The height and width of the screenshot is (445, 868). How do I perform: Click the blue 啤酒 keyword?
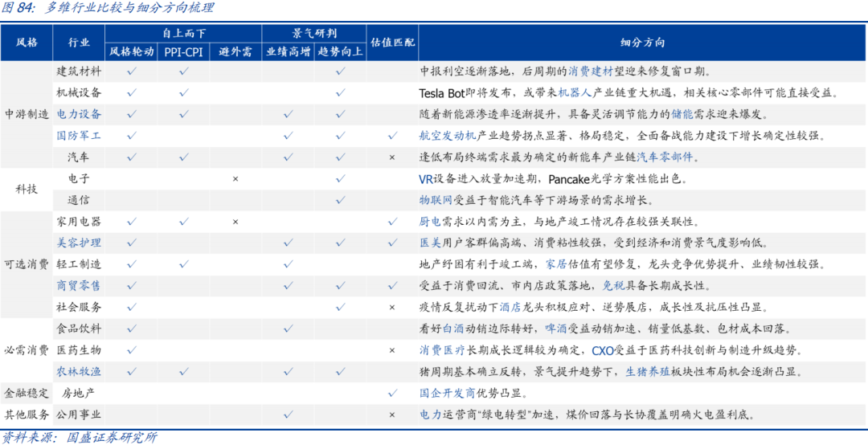(x=557, y=329)
